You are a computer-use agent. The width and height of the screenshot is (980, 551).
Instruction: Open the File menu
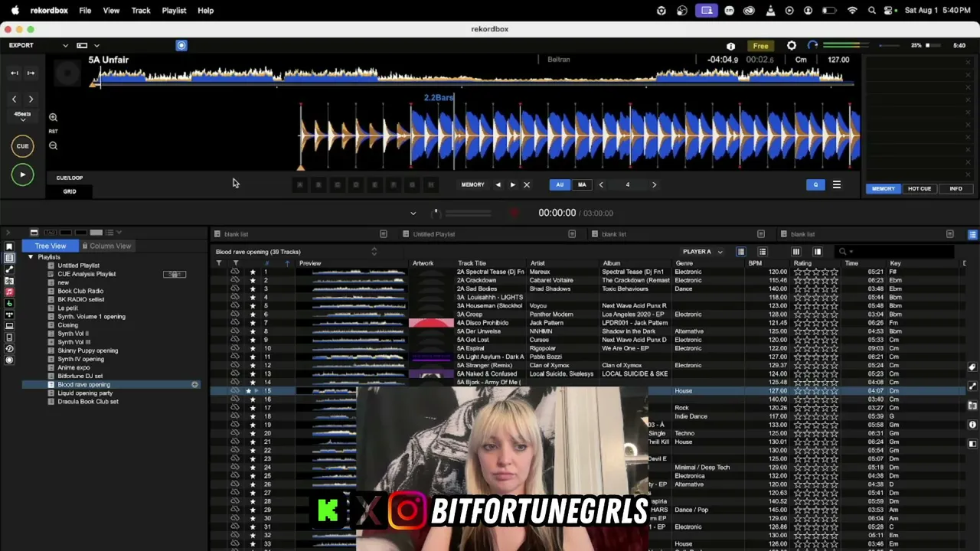(85, 11)
